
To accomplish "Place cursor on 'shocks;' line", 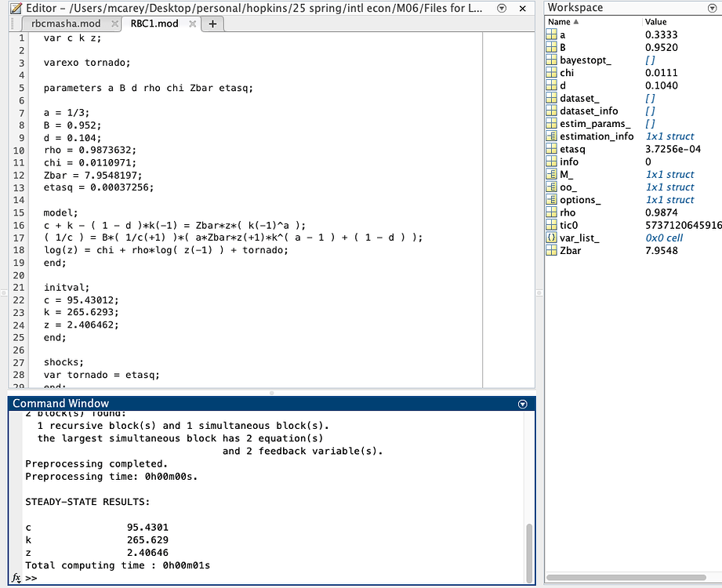I will 63,362.
